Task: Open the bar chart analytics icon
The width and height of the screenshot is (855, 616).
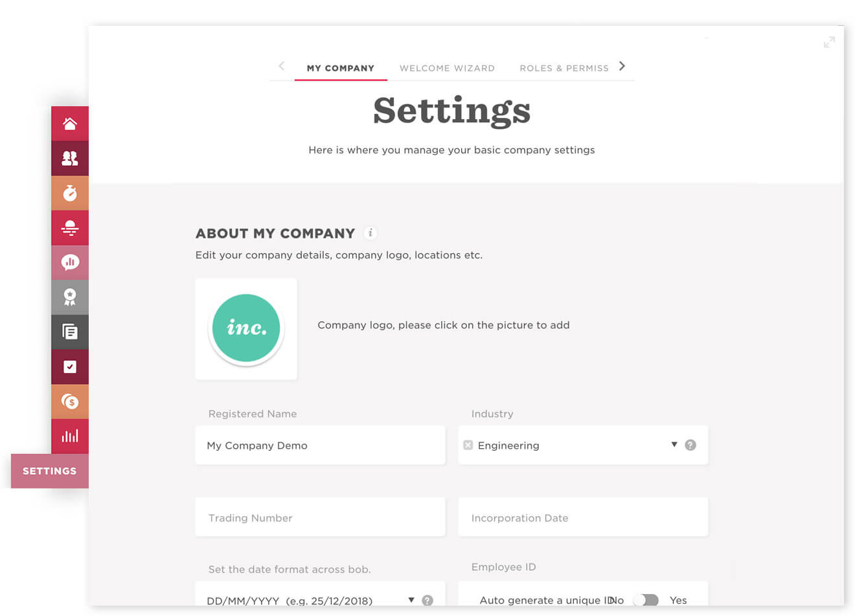Action: (x=70, y=437)
